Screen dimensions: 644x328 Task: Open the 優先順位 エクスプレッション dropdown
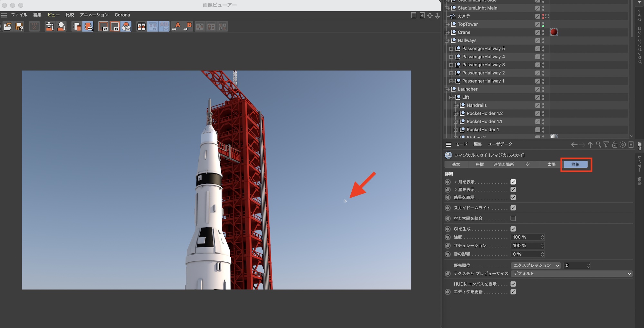click(536, 266)
